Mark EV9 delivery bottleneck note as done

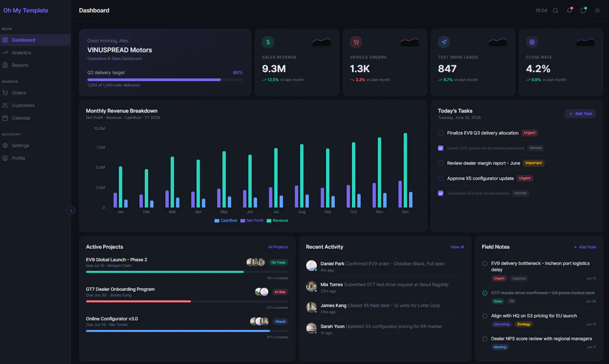pos(485,264)
